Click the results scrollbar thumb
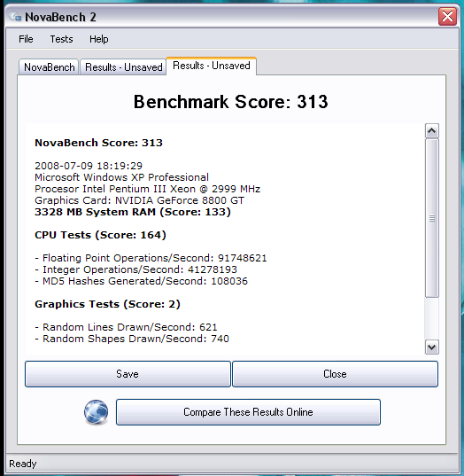This screenshot has height=476, width=464. click(x=432, y=218)
